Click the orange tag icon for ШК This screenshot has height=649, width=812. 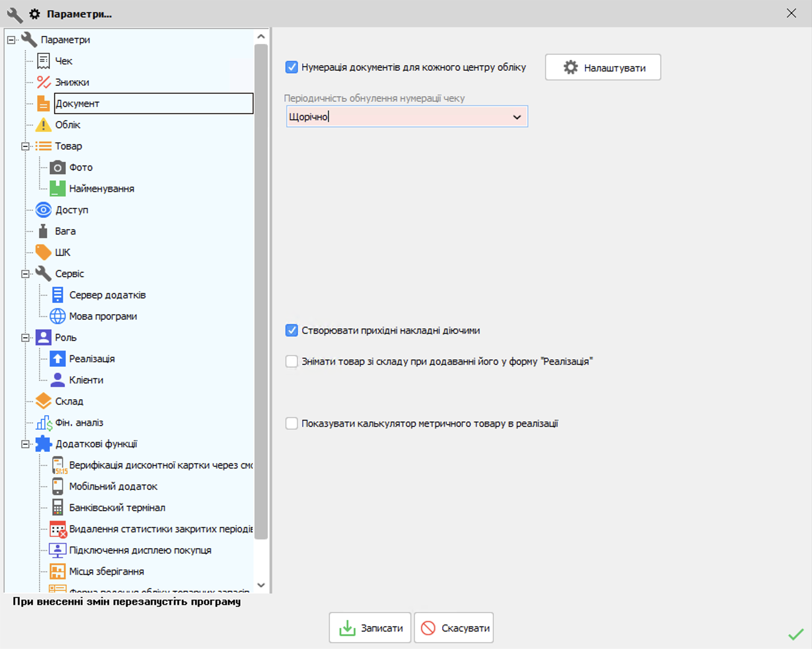tap(43, 253)
